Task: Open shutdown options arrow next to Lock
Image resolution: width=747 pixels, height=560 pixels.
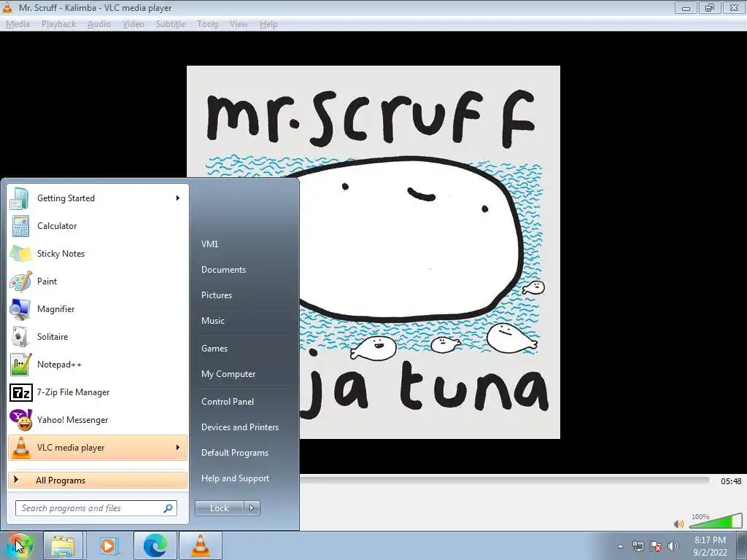Action: coord(252,508)
